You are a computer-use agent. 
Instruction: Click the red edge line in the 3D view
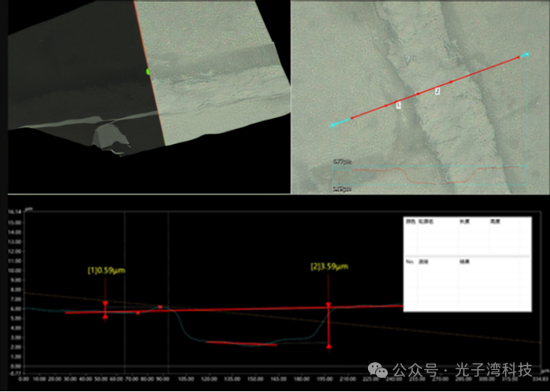point(149,73)
